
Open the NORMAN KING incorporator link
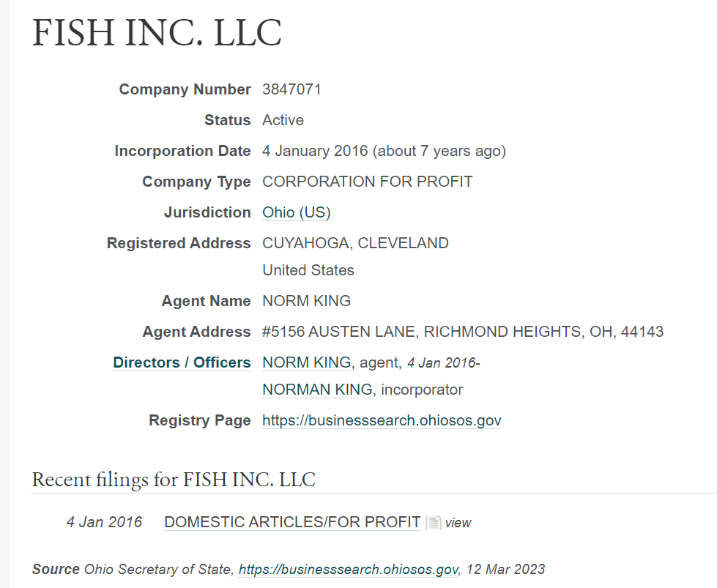[x=317, y=390]
